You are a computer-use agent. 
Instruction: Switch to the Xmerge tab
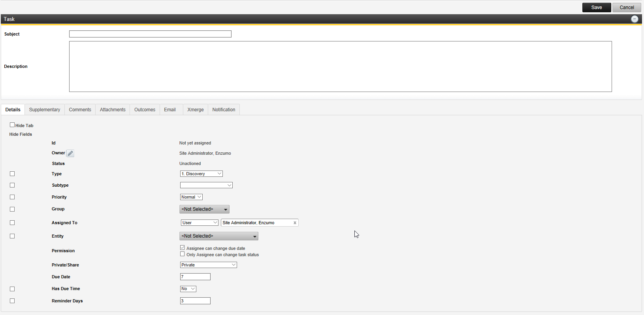point(196,110)
